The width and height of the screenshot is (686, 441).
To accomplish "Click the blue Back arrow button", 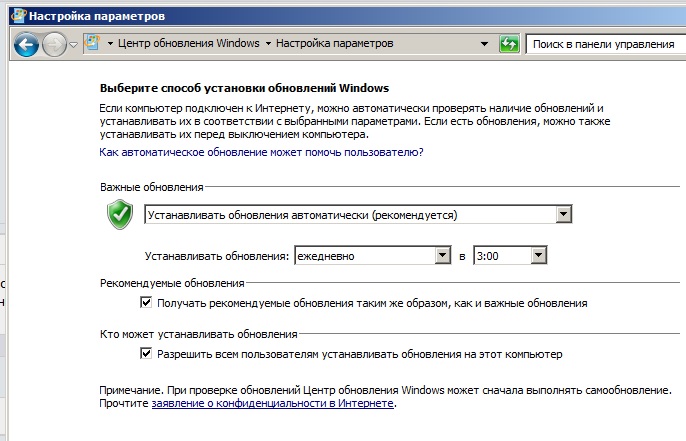I will 26,45.
